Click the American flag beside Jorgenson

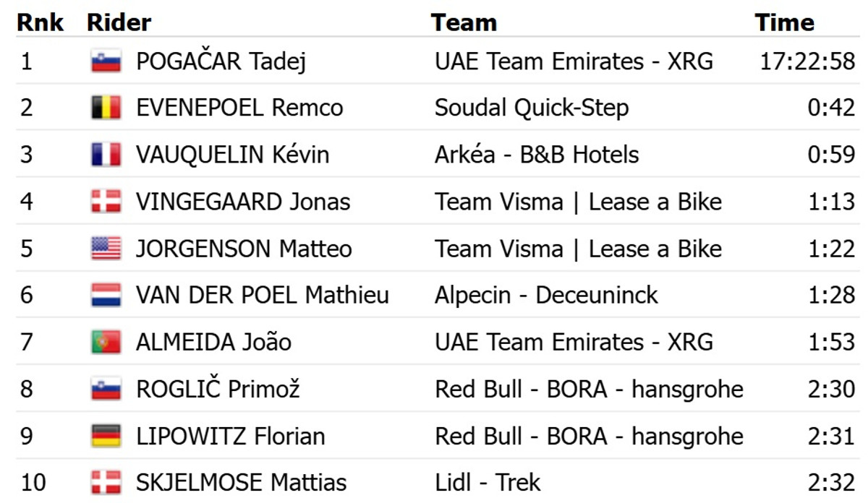[106, 249]
